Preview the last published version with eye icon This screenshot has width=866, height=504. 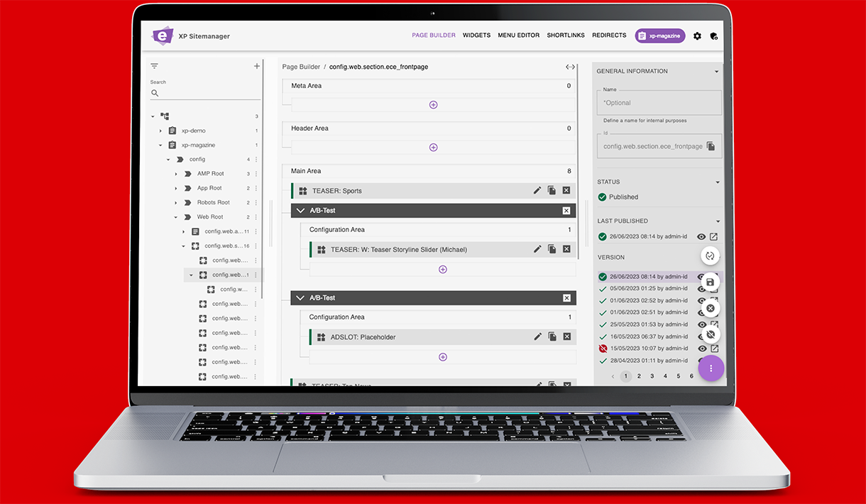(701, 237)
